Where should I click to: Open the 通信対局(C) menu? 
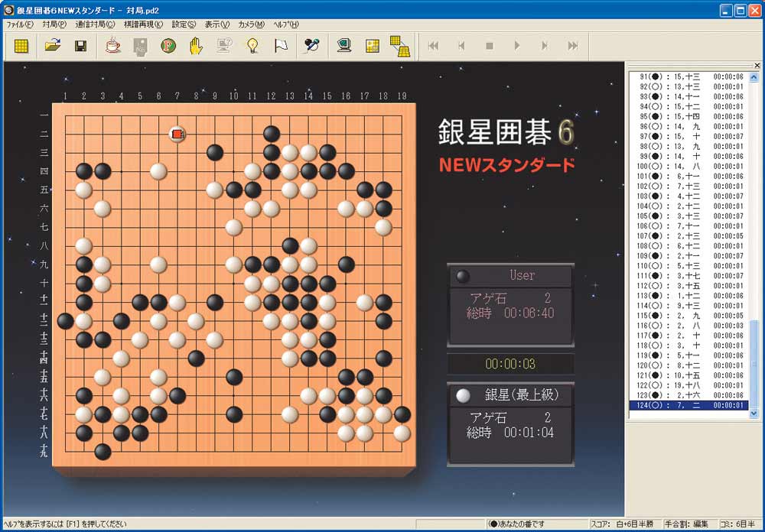(95, 24)
